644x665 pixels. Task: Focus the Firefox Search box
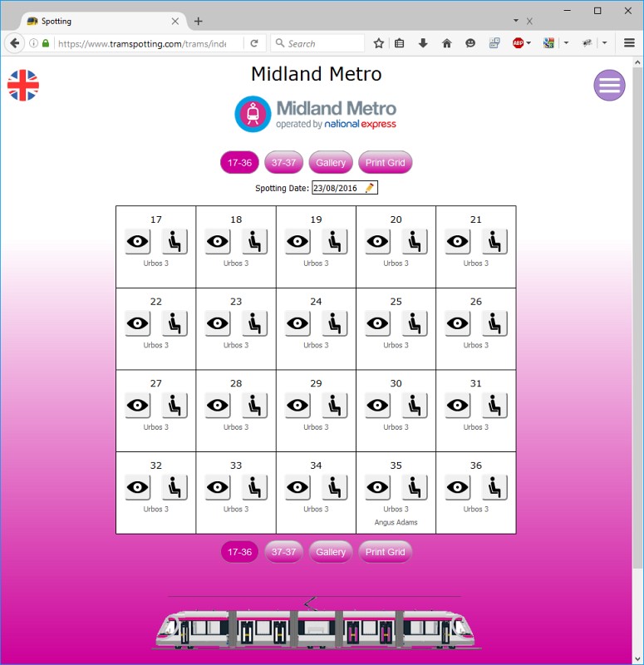[x=317, y=43]
